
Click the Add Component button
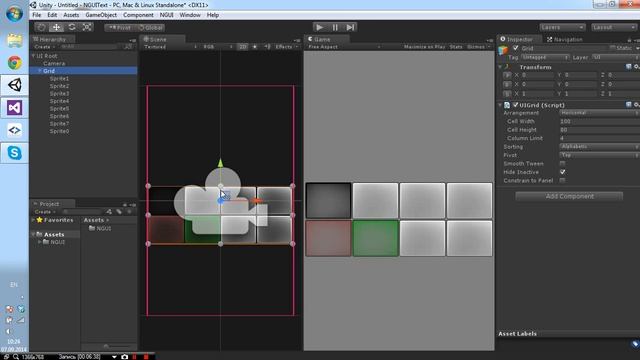569,196
